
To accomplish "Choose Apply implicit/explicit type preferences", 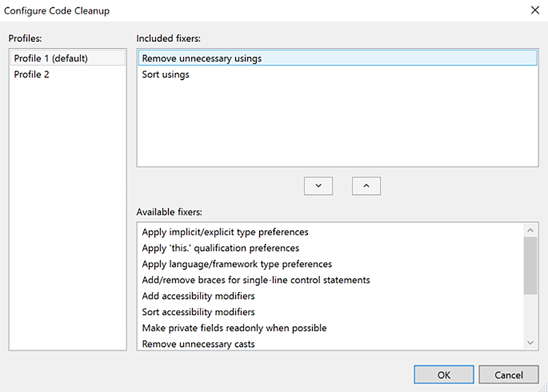I will (x=225, y=232).
